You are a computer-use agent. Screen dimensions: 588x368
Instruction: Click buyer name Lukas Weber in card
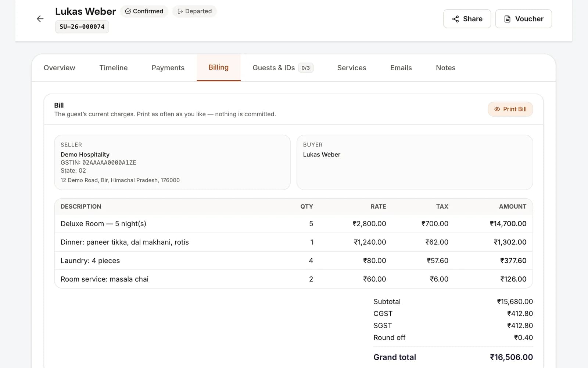point(322,155)
